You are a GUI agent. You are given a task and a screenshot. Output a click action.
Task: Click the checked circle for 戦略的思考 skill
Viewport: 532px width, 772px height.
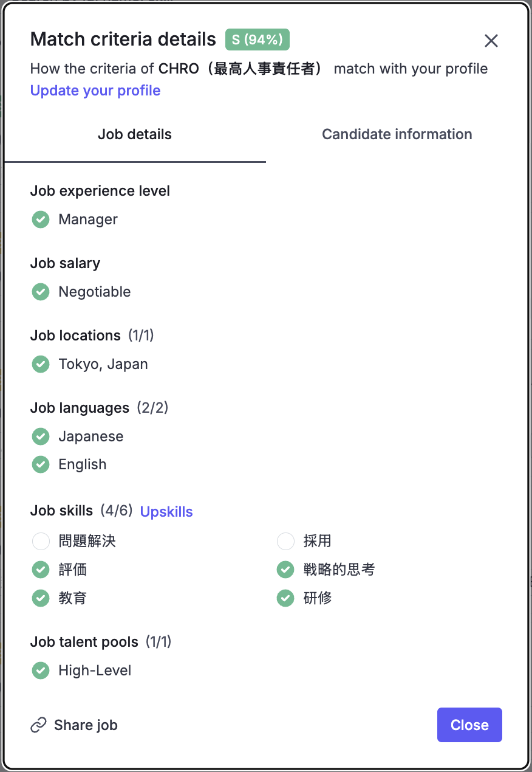click(285, 570)
